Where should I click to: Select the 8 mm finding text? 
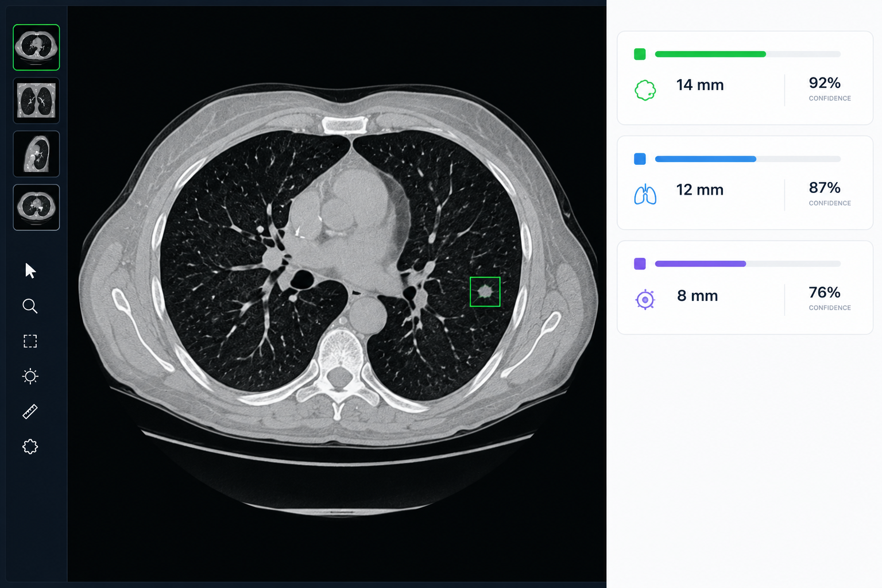pos(698,296)
